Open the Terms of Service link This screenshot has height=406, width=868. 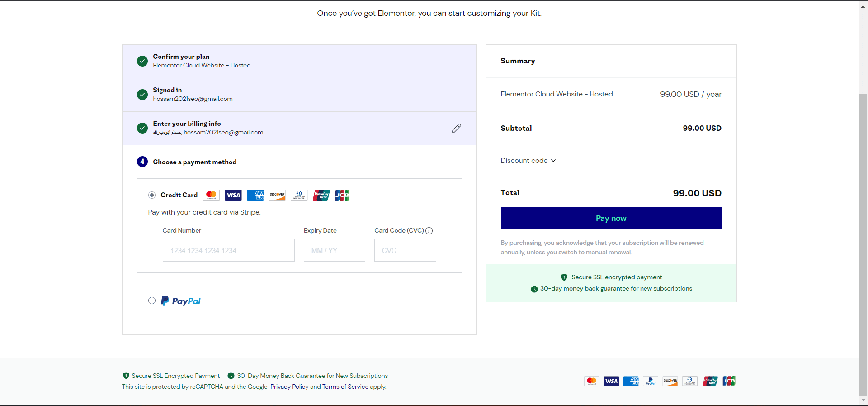345,387
